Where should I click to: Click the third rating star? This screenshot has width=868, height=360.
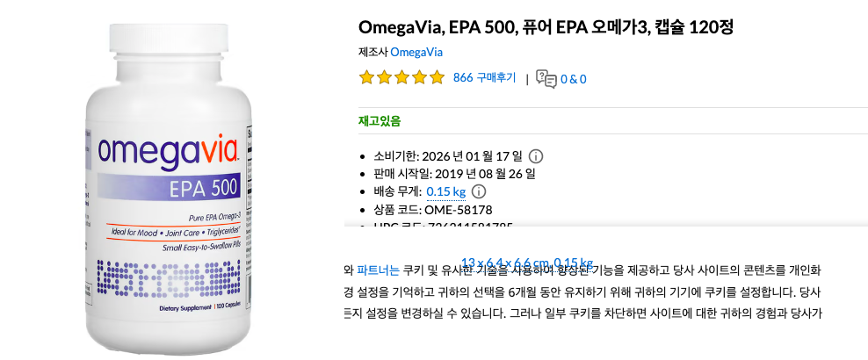(x=402, y=78)
